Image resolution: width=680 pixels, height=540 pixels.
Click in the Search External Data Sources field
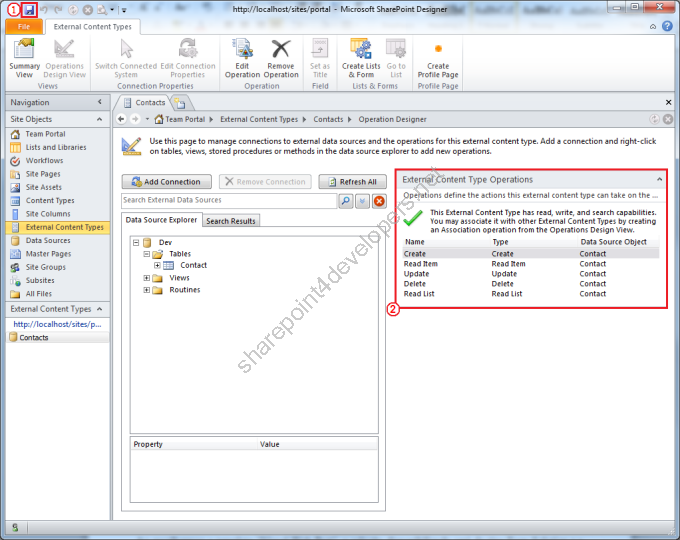(x=229, y=200)
